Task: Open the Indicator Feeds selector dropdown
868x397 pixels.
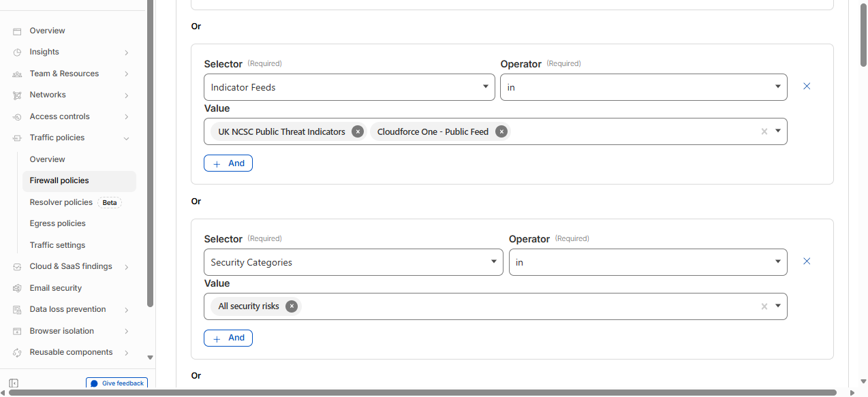Action: click(x=349, y=87)
